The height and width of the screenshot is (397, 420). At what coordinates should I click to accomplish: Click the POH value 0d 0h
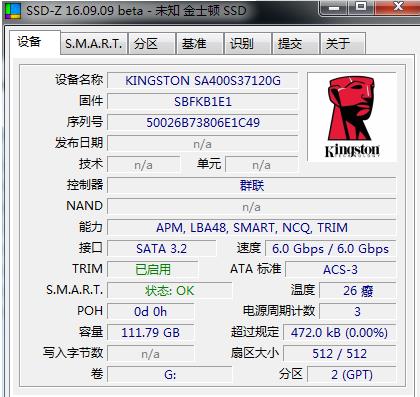(x=150, y=312)
